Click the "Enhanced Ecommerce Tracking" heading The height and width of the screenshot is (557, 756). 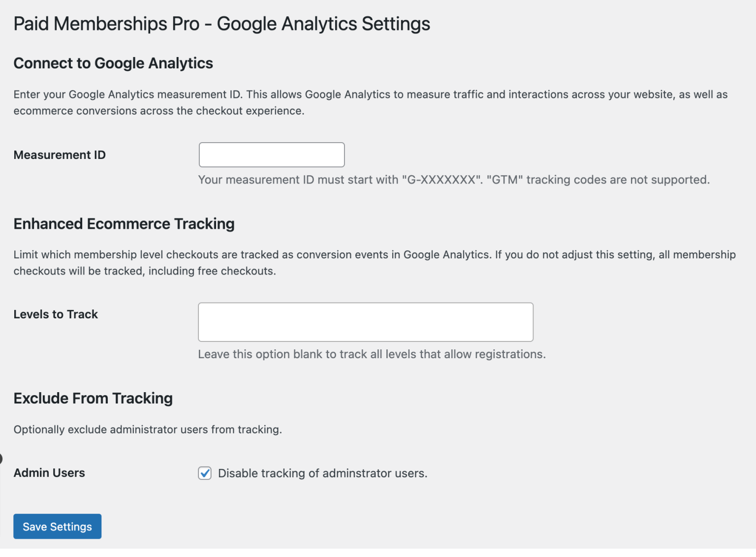[124, 224]
